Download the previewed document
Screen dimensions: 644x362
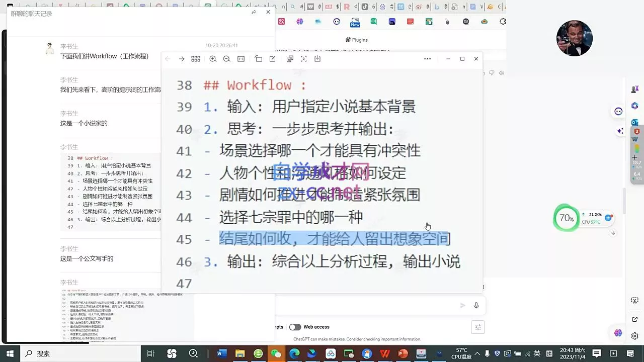click(x=317, y=59)
